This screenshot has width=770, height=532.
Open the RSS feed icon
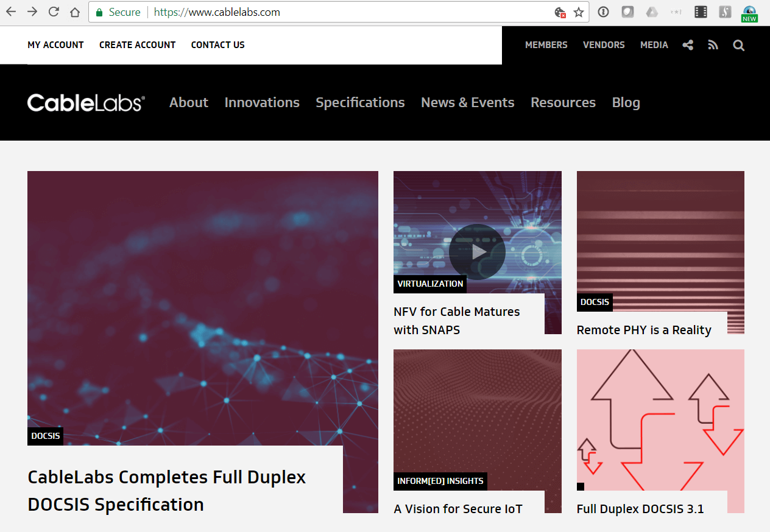coord(713,45)
